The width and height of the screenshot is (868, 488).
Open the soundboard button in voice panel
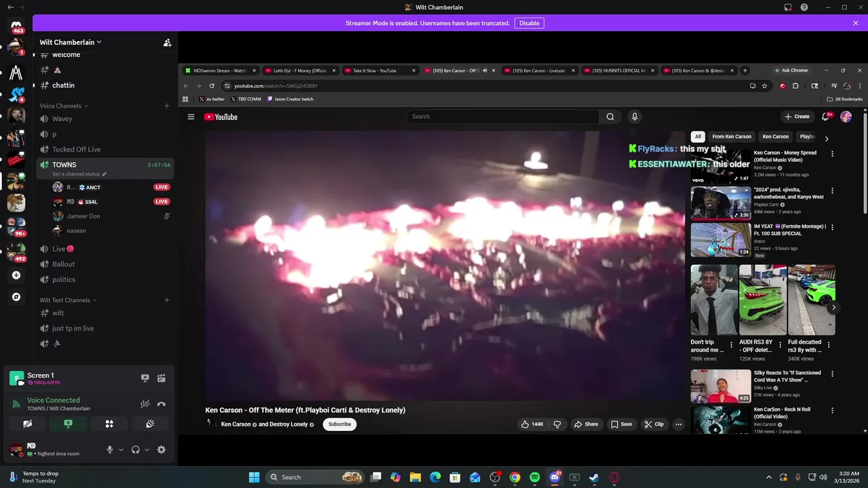(150, 424)
